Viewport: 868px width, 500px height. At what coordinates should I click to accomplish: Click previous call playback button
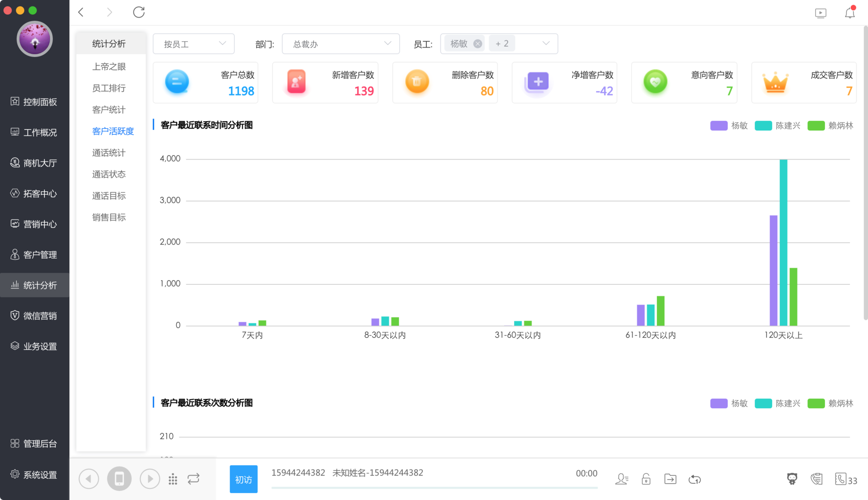point(89,479)
